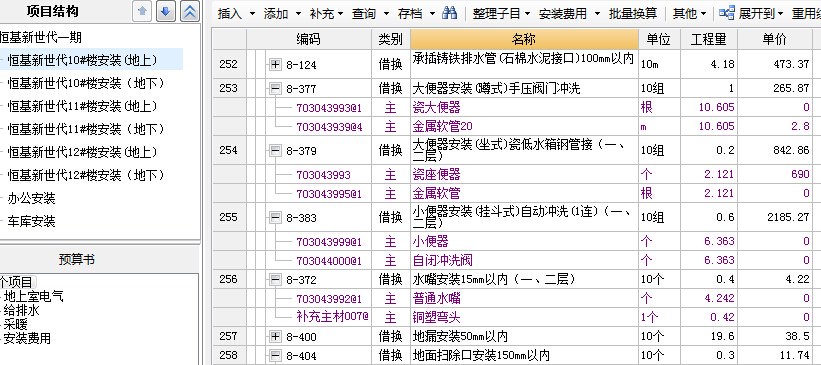Click the 小便器 name cell

point(524,241)
